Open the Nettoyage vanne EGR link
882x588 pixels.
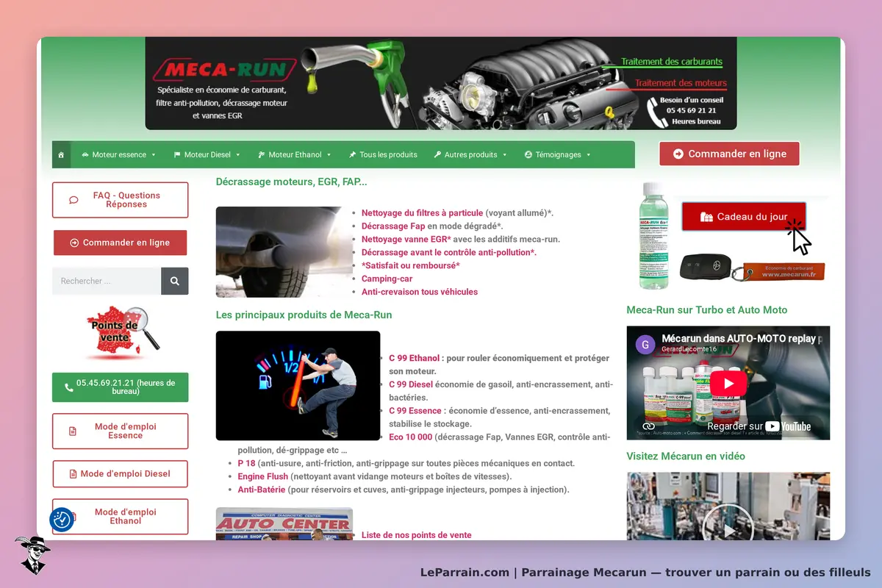(406, 240)
